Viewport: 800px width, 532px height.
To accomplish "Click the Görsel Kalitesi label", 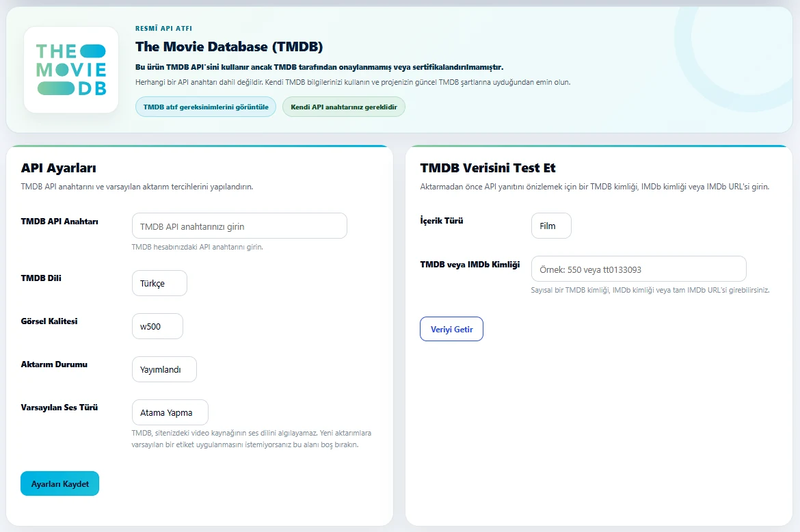I will pos(49,321).
